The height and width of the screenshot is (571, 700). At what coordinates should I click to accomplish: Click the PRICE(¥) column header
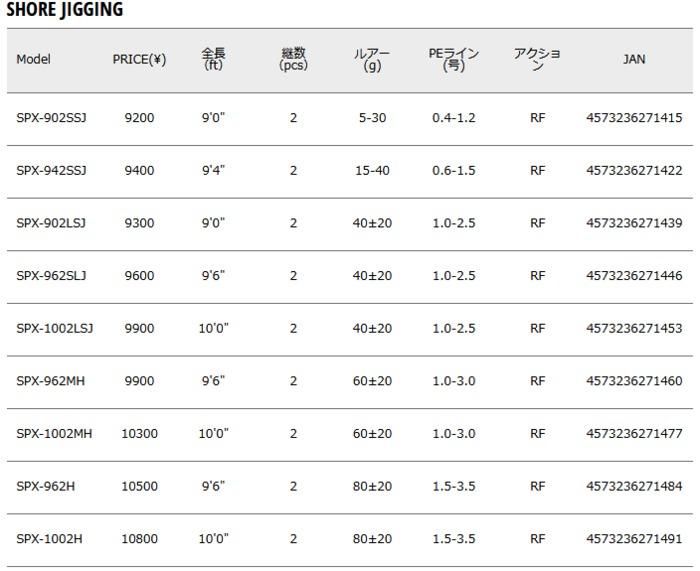[x=139, y=59]
